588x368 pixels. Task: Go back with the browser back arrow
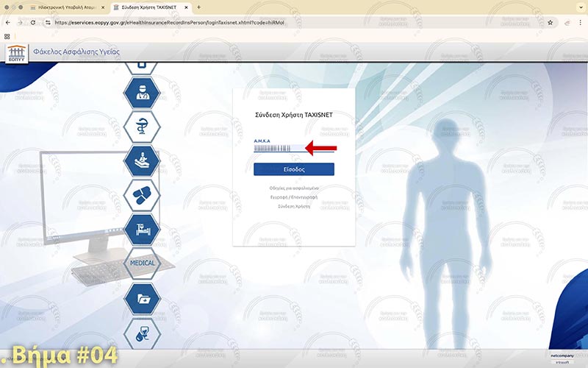coord(8,23)
